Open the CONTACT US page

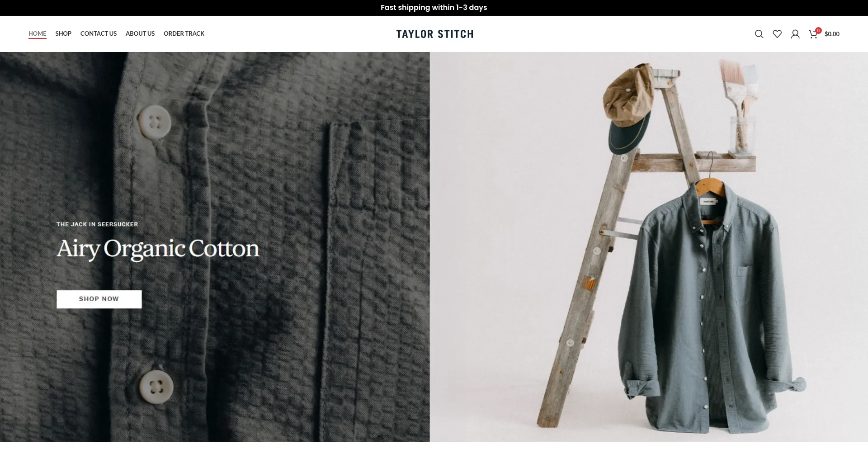coord(99,33)
